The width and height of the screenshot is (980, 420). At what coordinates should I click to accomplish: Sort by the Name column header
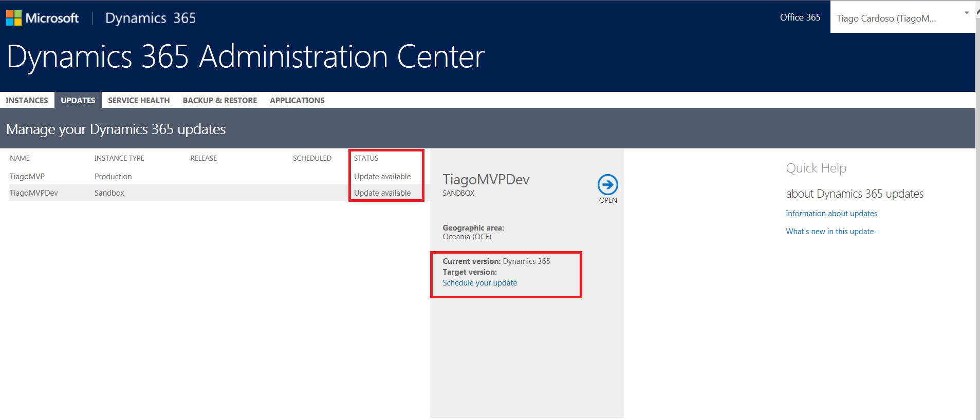(20, 158)
